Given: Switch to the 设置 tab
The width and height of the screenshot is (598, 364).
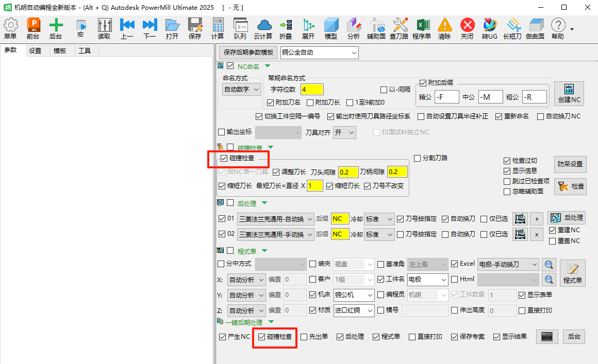Looking at the screenshot, I should pyautogui.click(x=35, y=50).
